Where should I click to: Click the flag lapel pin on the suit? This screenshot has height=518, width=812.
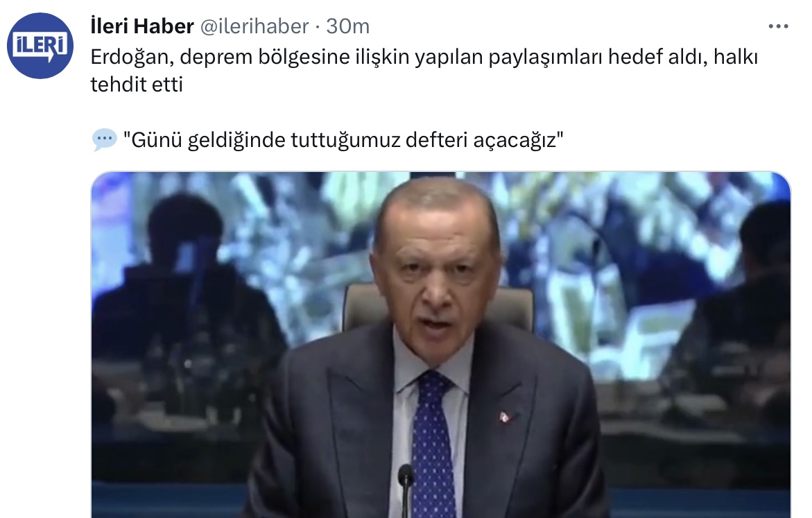pos(506,416)
